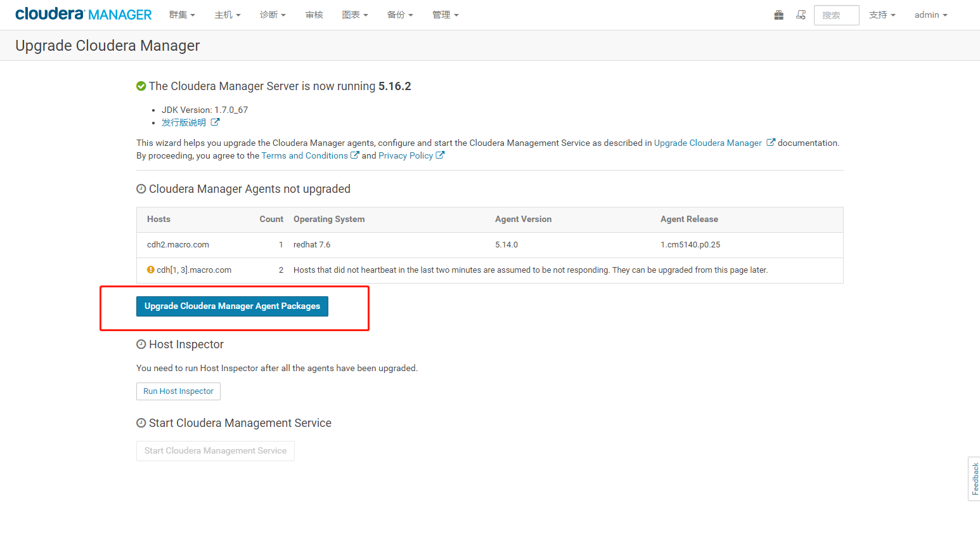Expand the 支持 menu
This screenshot has height=550, width=980.
(x=882, y=15)
